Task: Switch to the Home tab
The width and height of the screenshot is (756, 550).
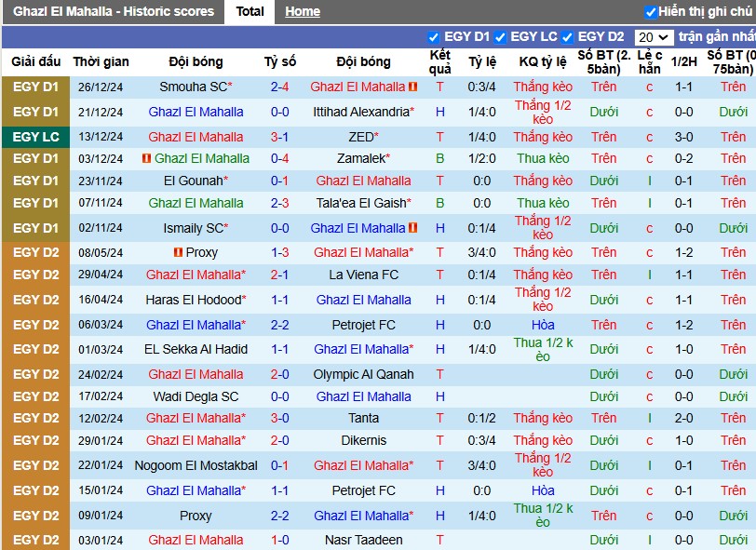Action: (x=303, y=11)
